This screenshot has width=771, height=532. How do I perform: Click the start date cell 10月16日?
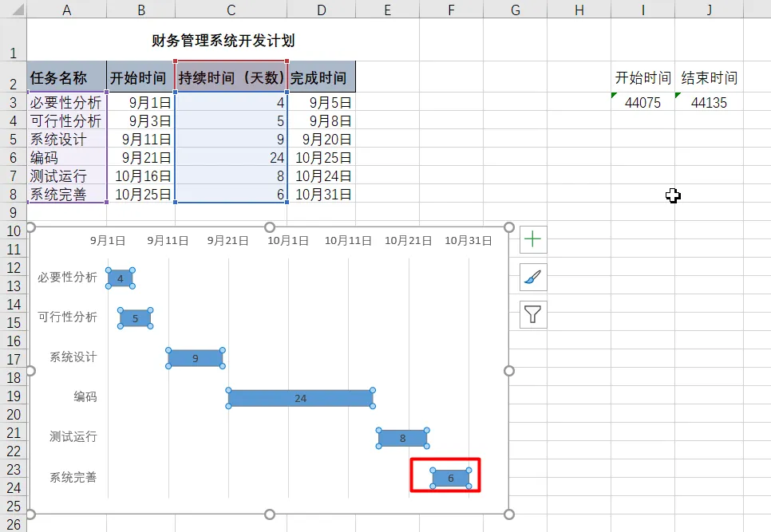click(x=141, y=175)
